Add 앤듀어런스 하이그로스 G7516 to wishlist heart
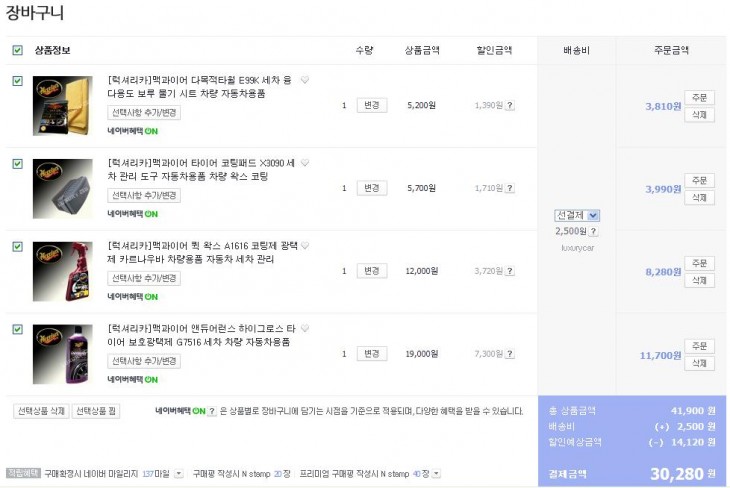The height and width of the screenshot is (488, 730). [305, 328]
